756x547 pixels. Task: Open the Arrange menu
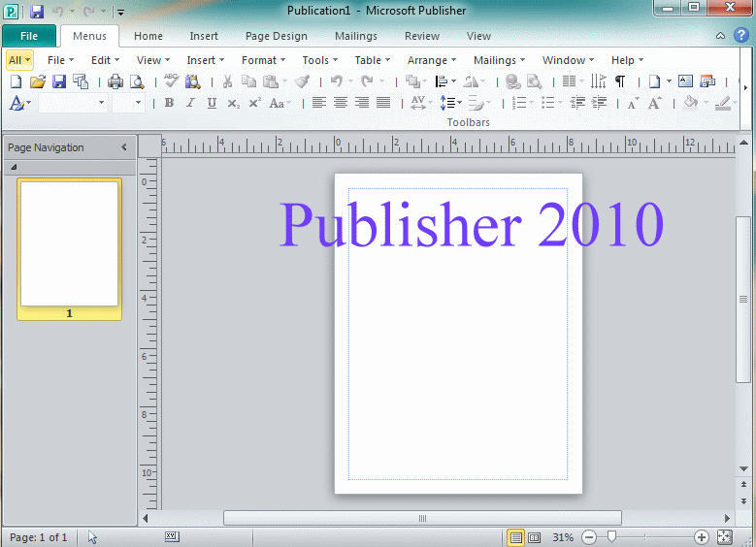pos(432,60)
